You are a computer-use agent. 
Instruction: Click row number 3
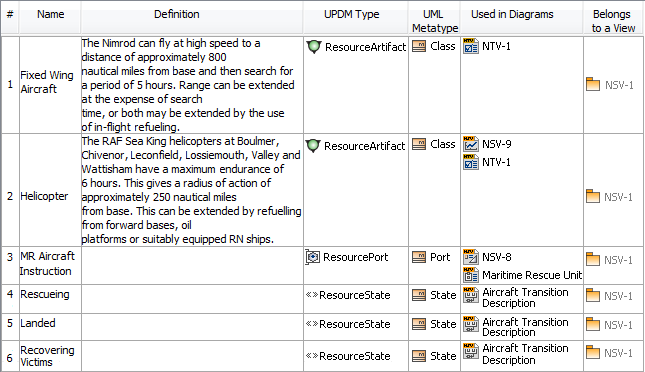(x=10, y=257)
